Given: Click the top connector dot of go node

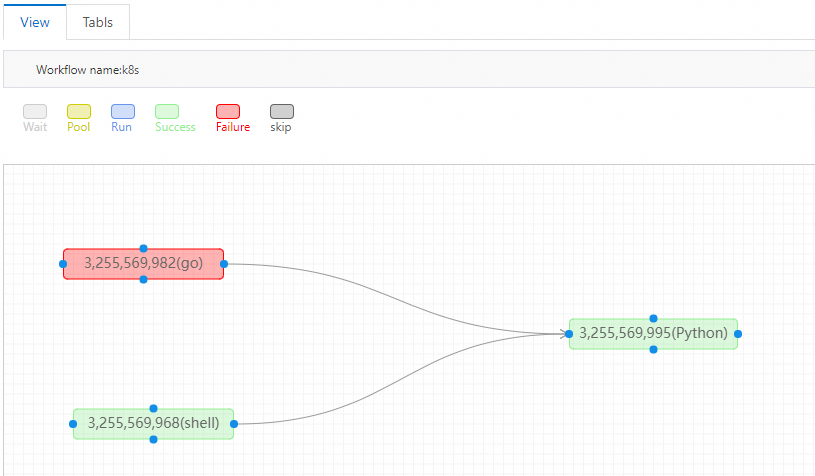Looking at the screenshot, I should [x=143, y=248].
